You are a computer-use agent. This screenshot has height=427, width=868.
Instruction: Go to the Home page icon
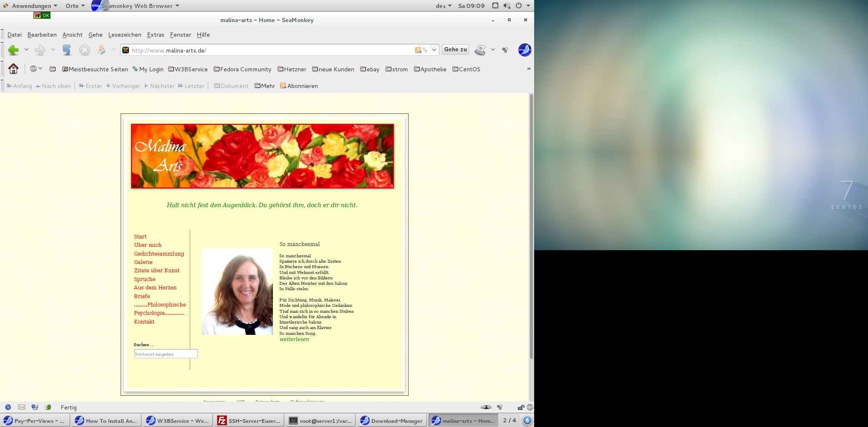coord(13,69)
